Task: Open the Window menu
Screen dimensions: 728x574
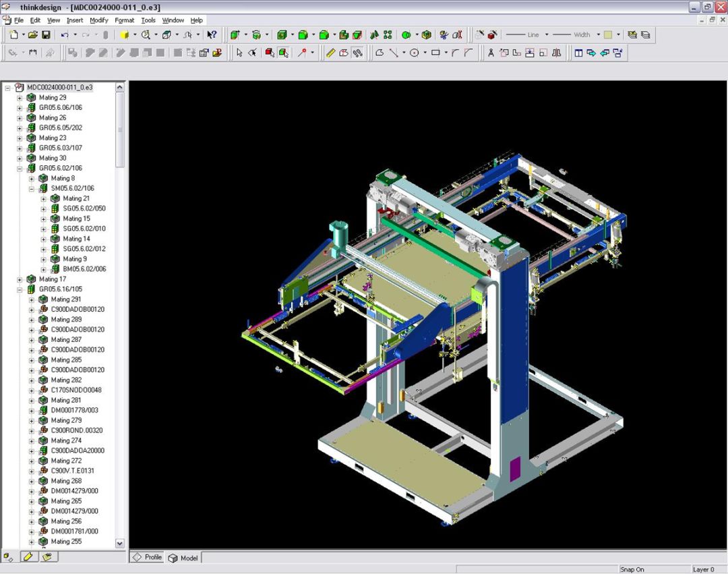Action: 173,20
